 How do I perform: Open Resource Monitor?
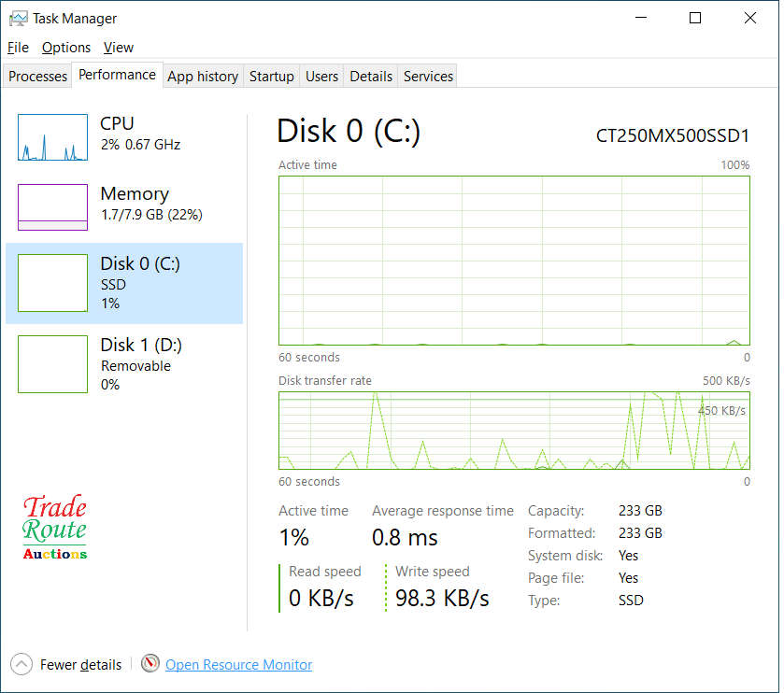pos(238,664)
